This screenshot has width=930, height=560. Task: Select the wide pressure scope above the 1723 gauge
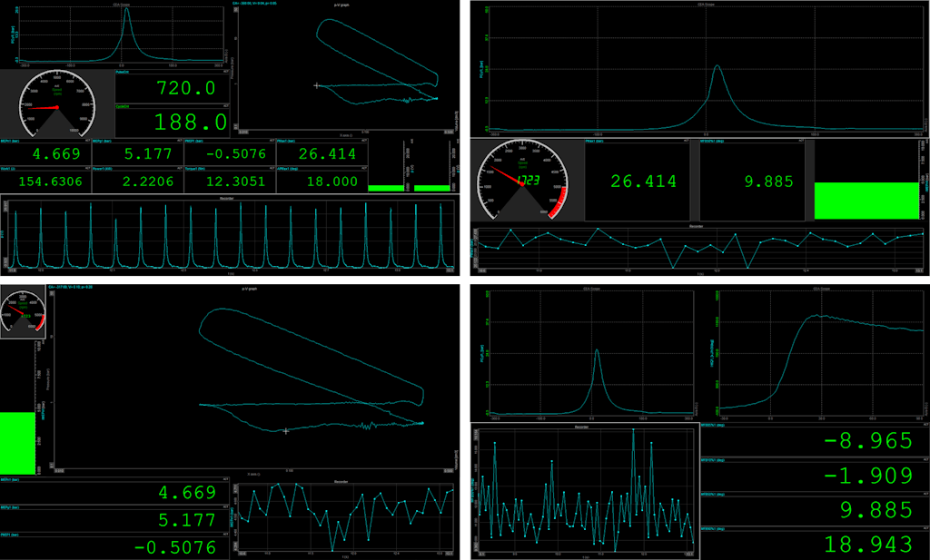click(700, 69)
